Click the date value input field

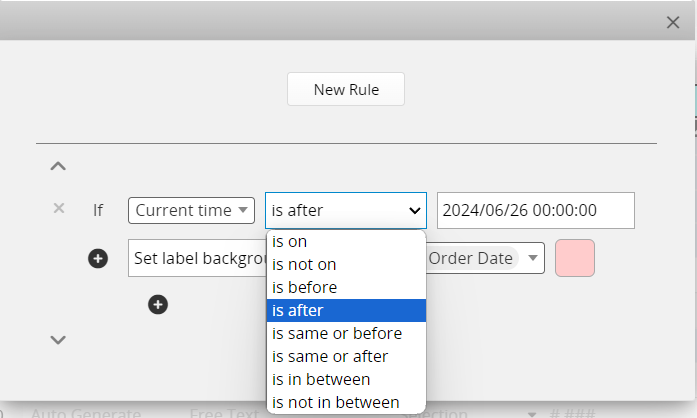(x=535, y=210)
